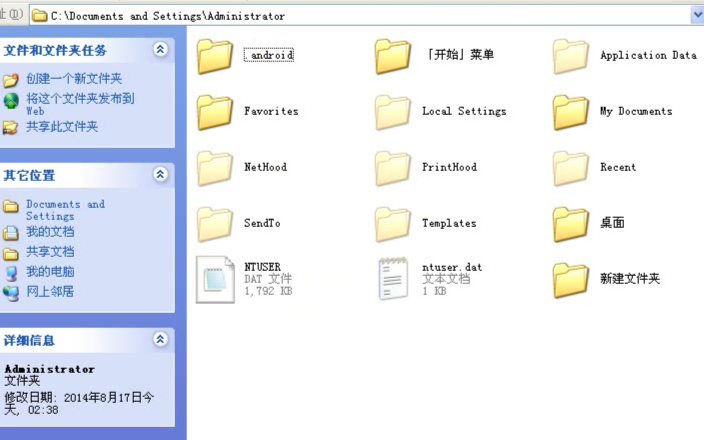The width and height of the screenshot is (704, 440).
Task: Click the My Documents name label
Action: [x=636, y=111]
